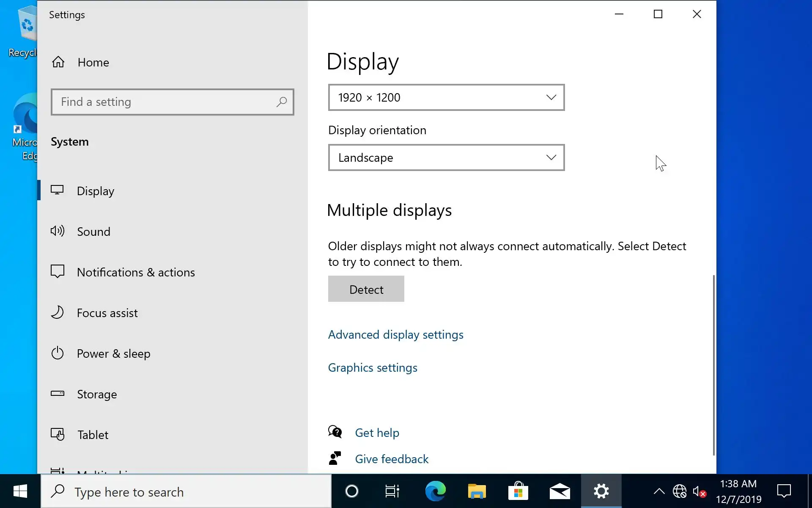Expand the 1920 × 1200 resolution dropdown
This screenshot has width=812, height=508.
tap(446, 97)
